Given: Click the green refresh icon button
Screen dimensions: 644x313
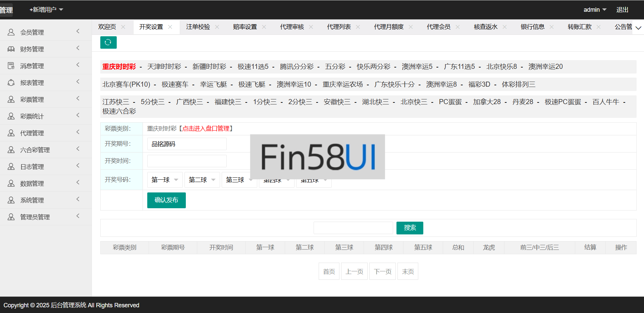Looking at the screenshot, I should [x=108, y=42].
